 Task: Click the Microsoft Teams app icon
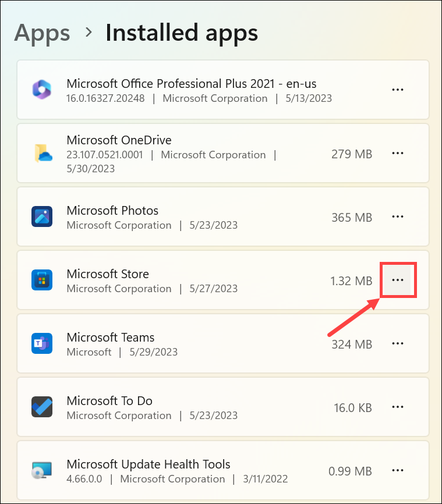click(x=42, y=344)
